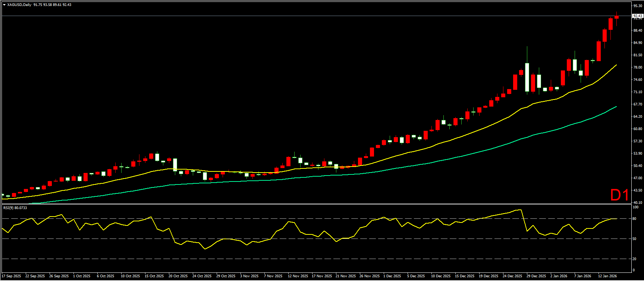Viewport: 644px width, 281px height.
Task: Click the XAGUSD,Daily chart title
Action: pyautogui.click(x=19, y=5)
